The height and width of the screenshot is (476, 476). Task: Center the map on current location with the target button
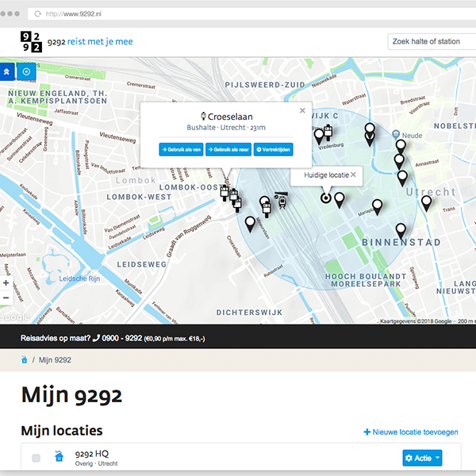coord(26,71)
